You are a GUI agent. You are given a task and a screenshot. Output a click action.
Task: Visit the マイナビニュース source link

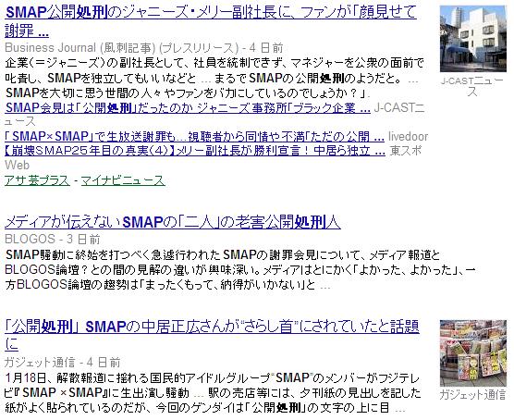click(123, 180)
